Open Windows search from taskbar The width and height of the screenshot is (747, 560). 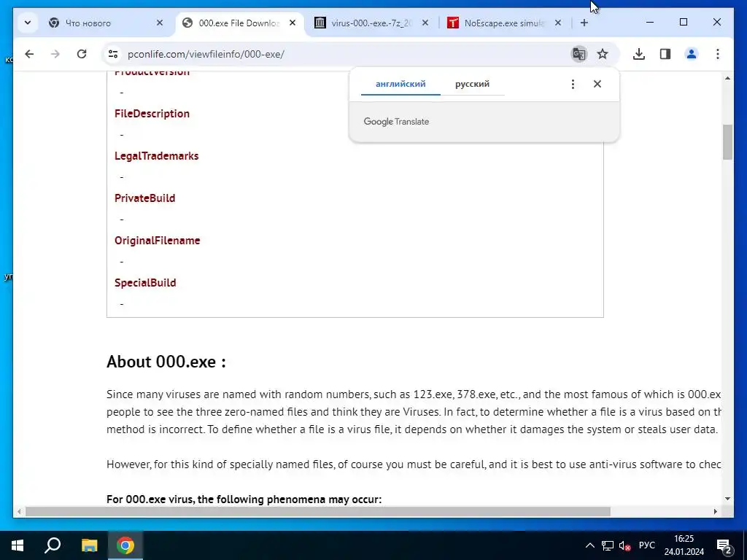53,545
